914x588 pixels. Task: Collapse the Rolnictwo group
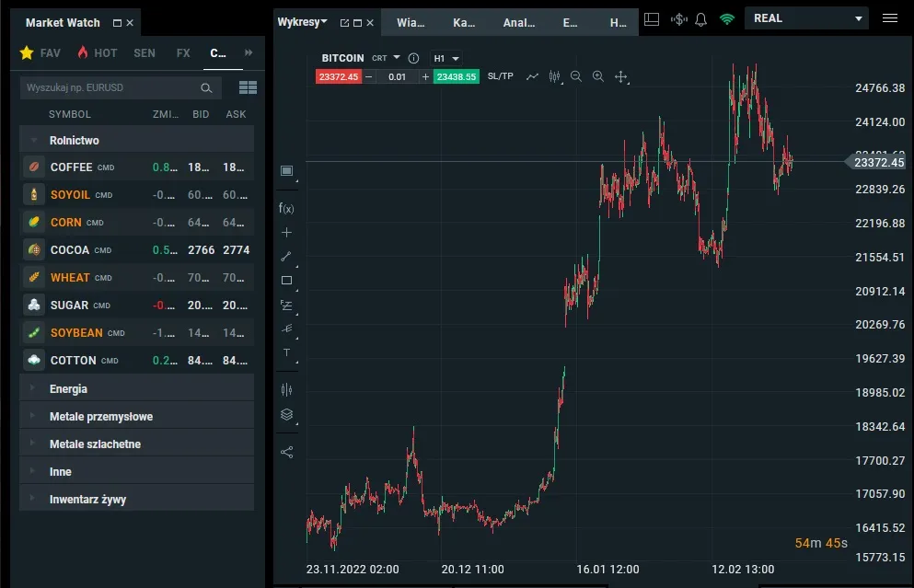(x=34, y=141)
